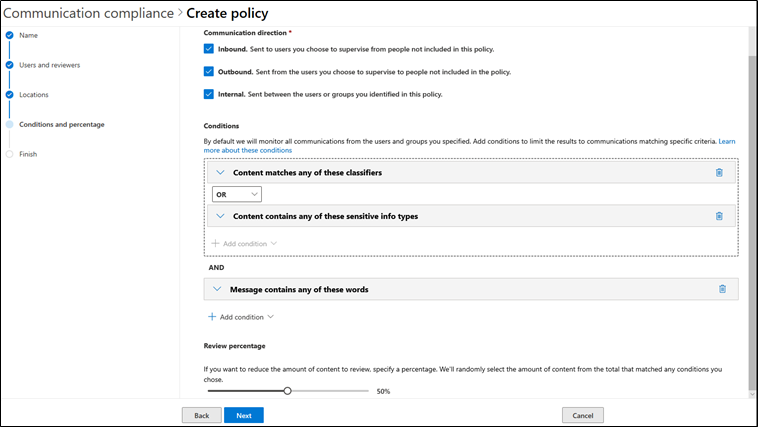Click the Users and reviewers step checkmark
The height and width of the screenshot is (427, 758).
pyautogui.click(x=9, y=65)
